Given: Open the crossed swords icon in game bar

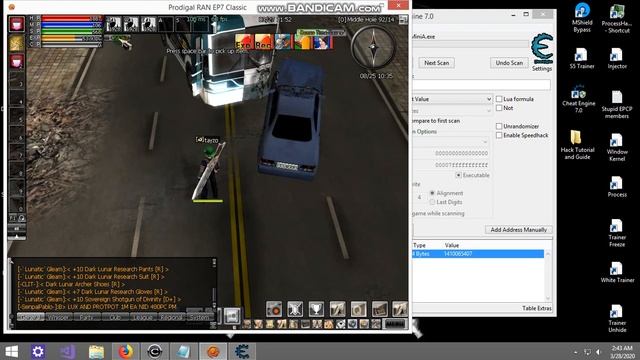Looking at the screenshot, I should 295,309.
